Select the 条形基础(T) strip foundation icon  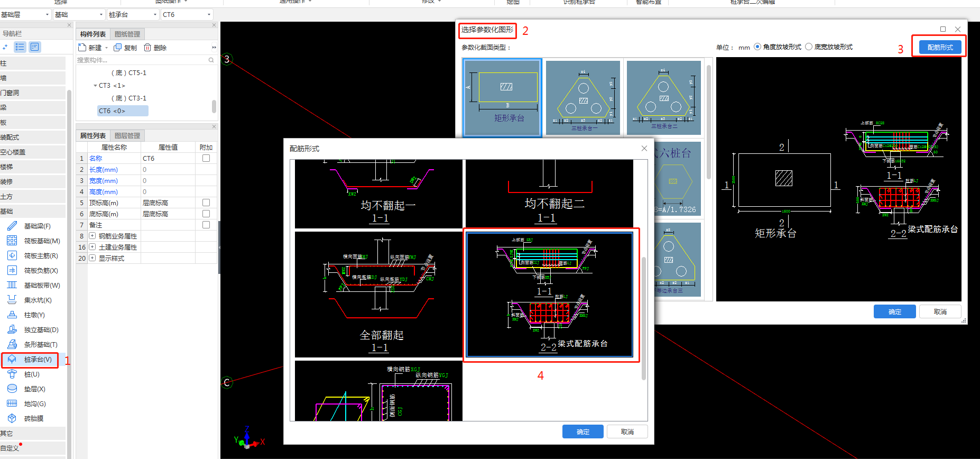click(x=12, y=344)
